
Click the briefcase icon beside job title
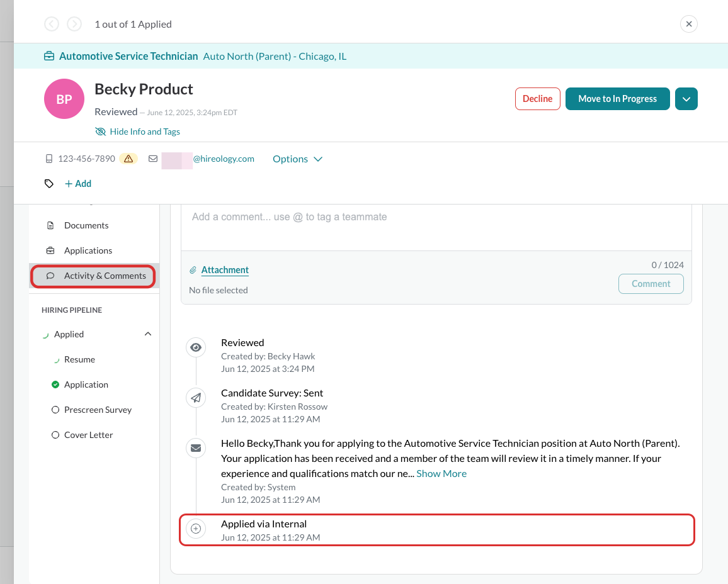pyautogui.click(x=49, y=56)
